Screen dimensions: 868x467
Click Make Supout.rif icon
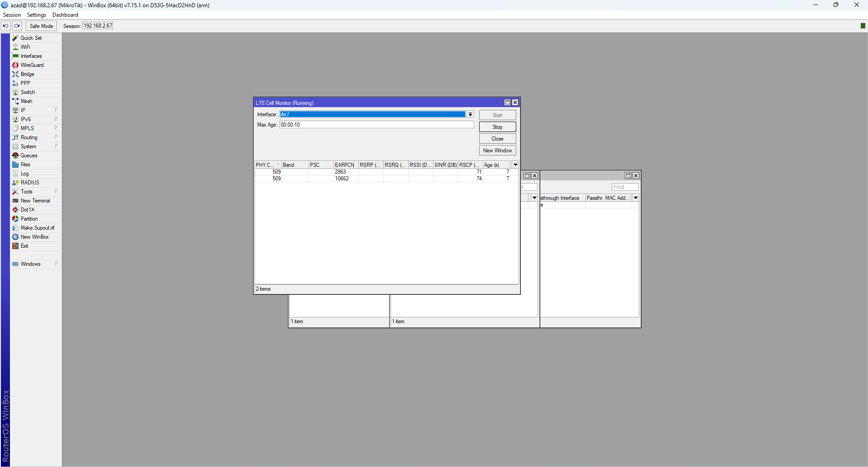coord(15,228)
